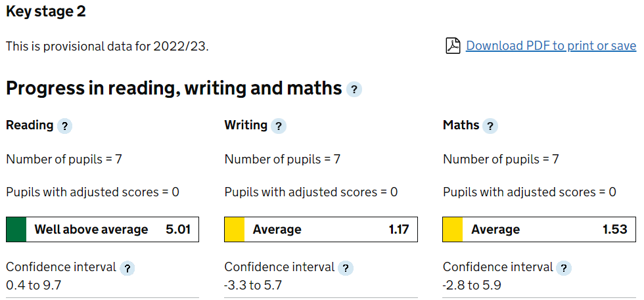
Task: Select the Maths Average 1.53 box
Action: pyautogui.click(x=540, y=229)
